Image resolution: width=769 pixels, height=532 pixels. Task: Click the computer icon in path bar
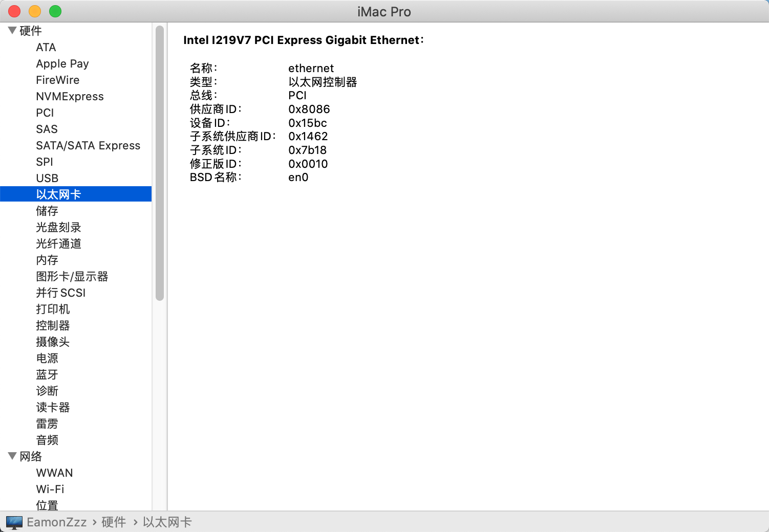(x=14, y=522)
